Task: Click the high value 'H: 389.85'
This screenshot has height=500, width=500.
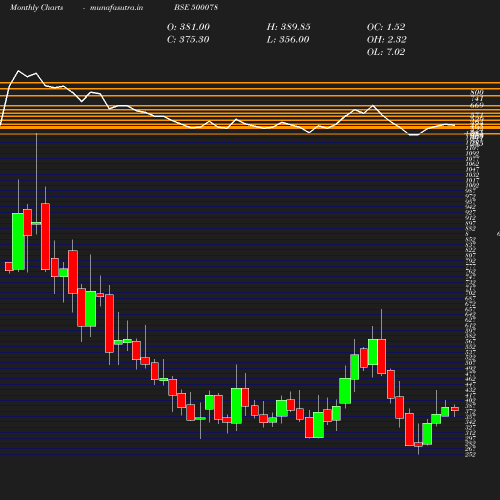Action: coord(288,27)
